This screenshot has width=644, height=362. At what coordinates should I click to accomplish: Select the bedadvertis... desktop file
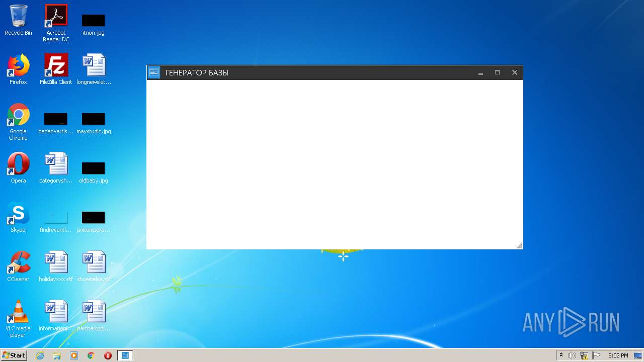[56, 123]
